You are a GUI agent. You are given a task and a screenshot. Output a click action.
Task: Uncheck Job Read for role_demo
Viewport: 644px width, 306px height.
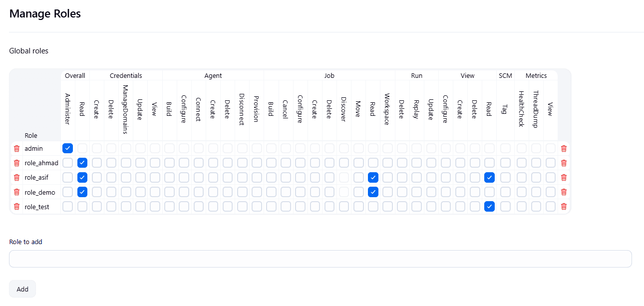pyautogui.click(x=373, y=192)
